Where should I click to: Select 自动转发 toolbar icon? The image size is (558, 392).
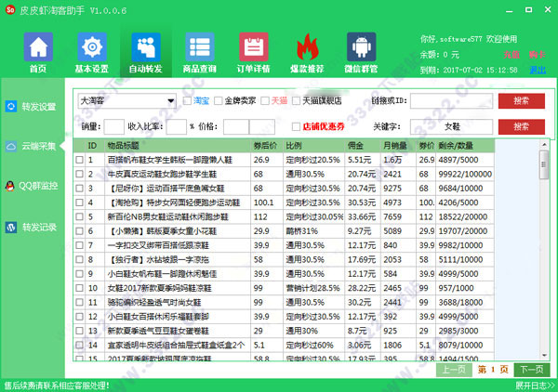(146, 46)
